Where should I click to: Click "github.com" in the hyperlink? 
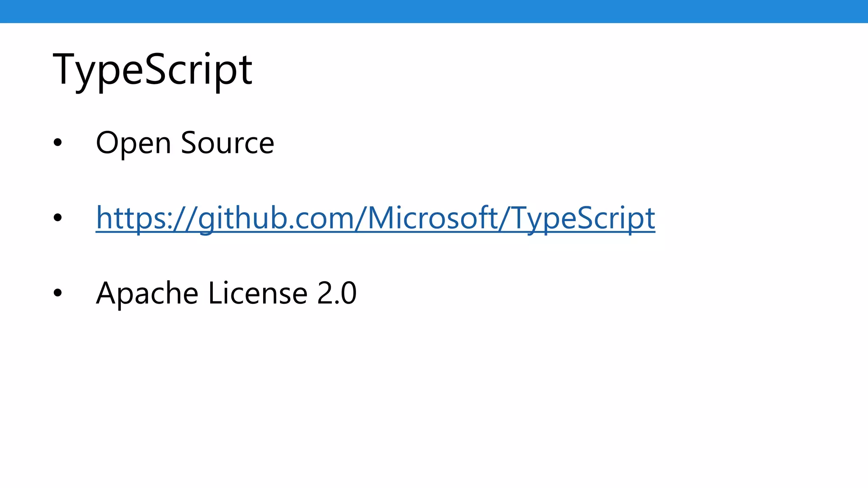point(275,218)
